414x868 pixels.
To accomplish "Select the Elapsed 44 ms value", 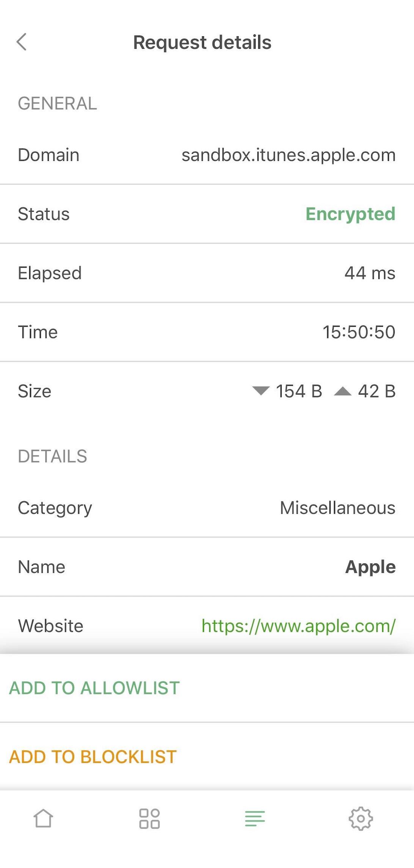I will click(370, 273).
